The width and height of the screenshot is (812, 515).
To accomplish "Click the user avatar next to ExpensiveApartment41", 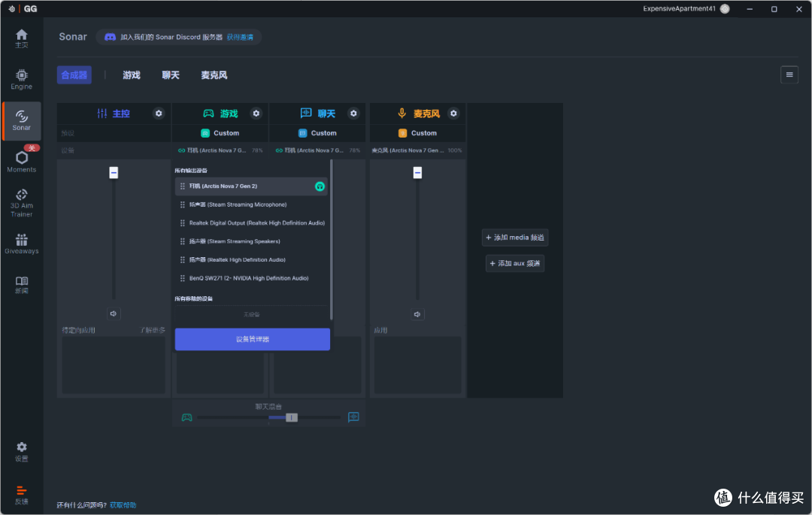I will click(x=725, y=9).
